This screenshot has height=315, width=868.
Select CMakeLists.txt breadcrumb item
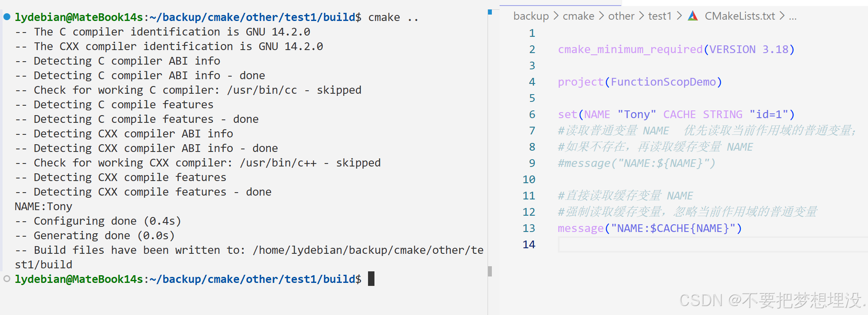(740, 16)
